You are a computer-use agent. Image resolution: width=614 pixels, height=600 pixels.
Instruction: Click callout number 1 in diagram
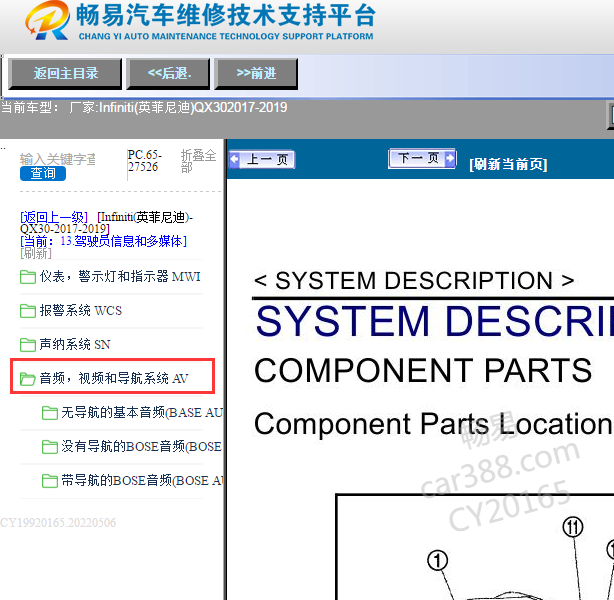tap(437, 560)
